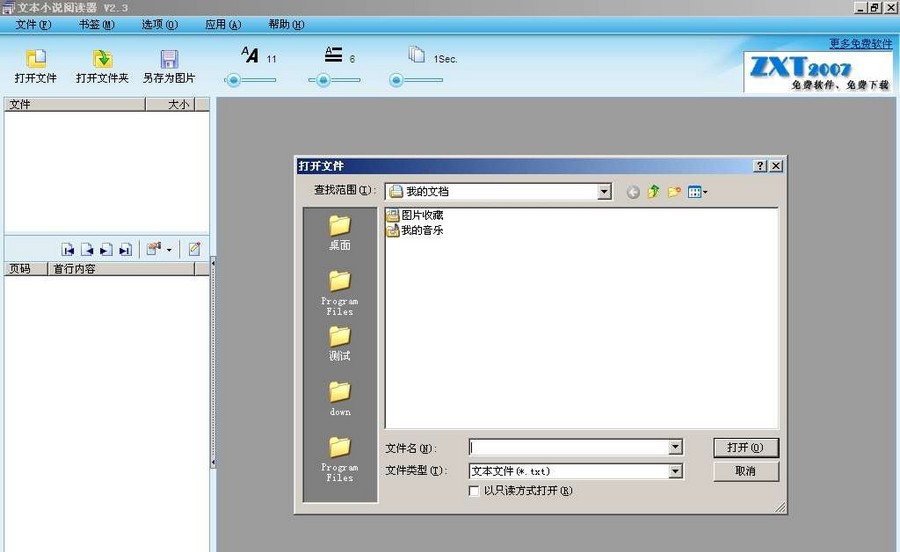Viewport: 900px width, 552px height.
Task: Expand the 查找范围 我的文档 dropdown
Action: coord(604,192)
